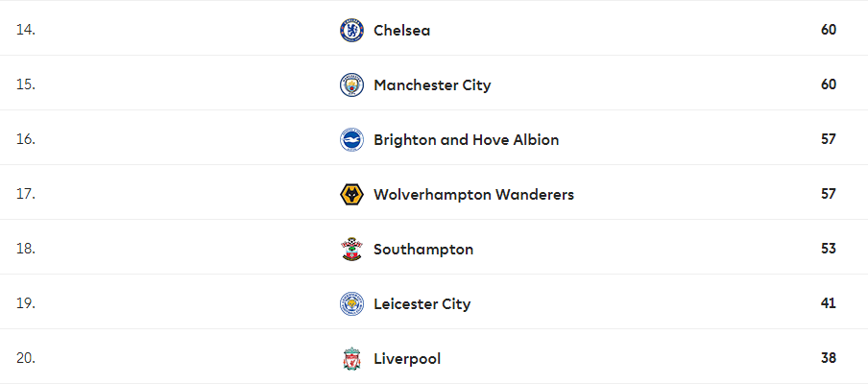
Task: Click the Manchester City club crest
Action: [x=351, y=84]
